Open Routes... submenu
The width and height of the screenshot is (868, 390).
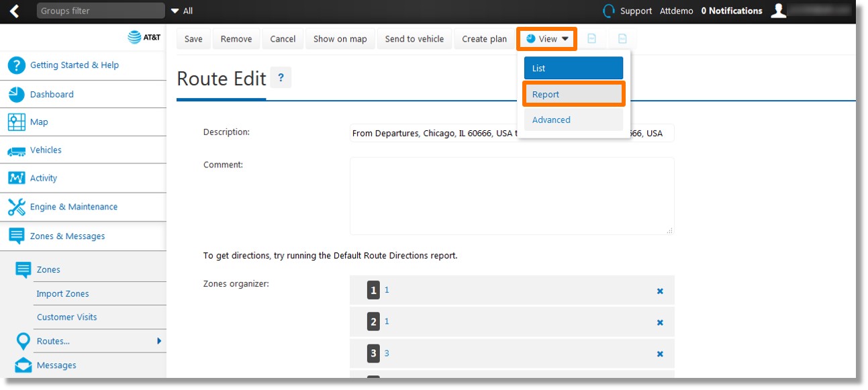54,341
